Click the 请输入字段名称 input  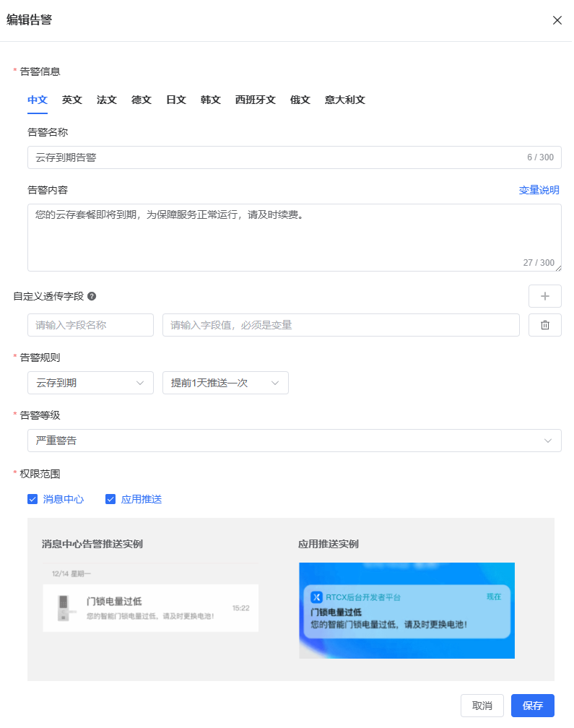point(90,325)
